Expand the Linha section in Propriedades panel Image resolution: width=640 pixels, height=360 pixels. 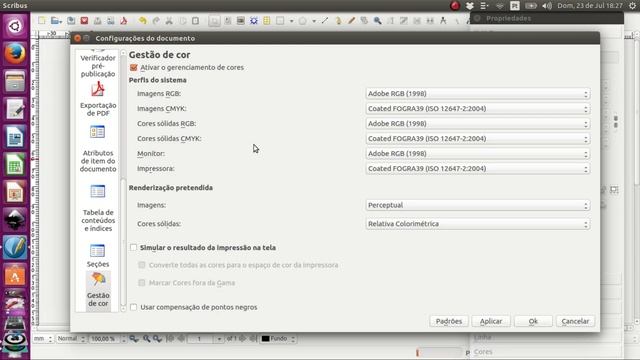point(482,337)
